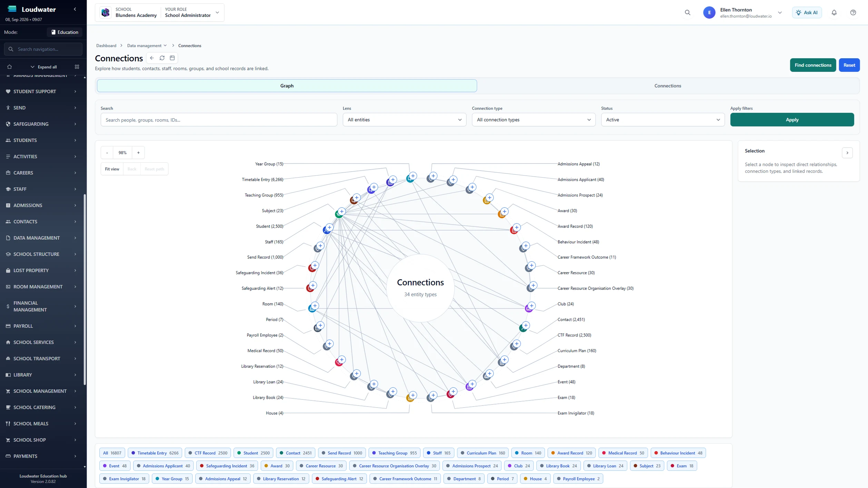Open the Lens All entities dropdown
Image resolution: width=868 pixels, height=488 pixels.
404,120
